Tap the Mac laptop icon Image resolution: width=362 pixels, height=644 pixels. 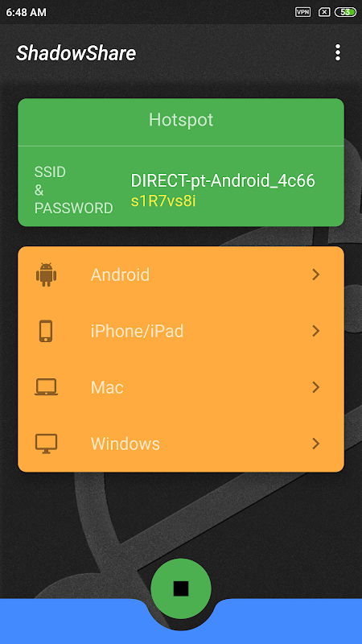point(46,387)
